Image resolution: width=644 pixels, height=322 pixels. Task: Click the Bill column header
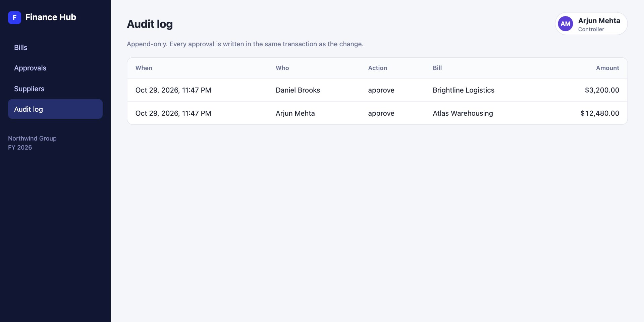tap(437, 68)
